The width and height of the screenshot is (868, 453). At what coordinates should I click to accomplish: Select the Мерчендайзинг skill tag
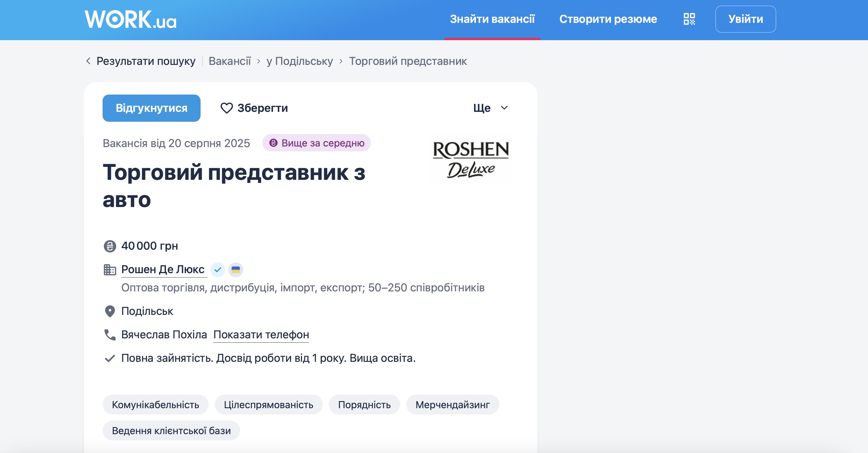[452, 404]
